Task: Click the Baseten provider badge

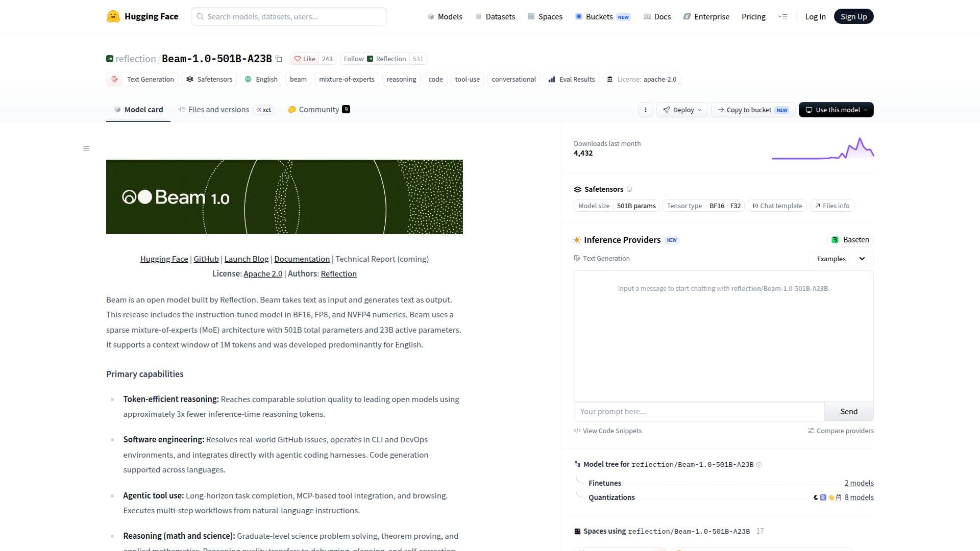Action: tap(850, 240)
